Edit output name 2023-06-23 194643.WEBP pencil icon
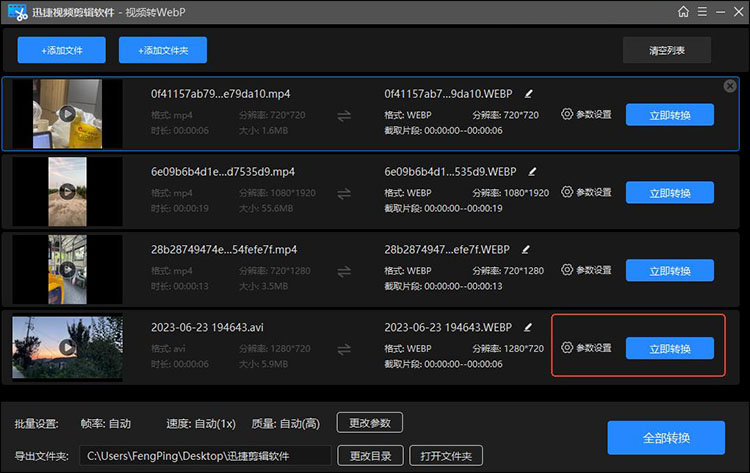This screenshot has width=750, height=473. tap(528, 328)
